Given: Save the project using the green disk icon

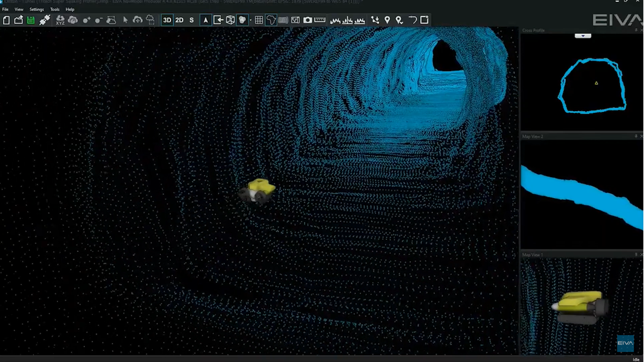Looking at the screenshot, I should [x=31, y=20].
